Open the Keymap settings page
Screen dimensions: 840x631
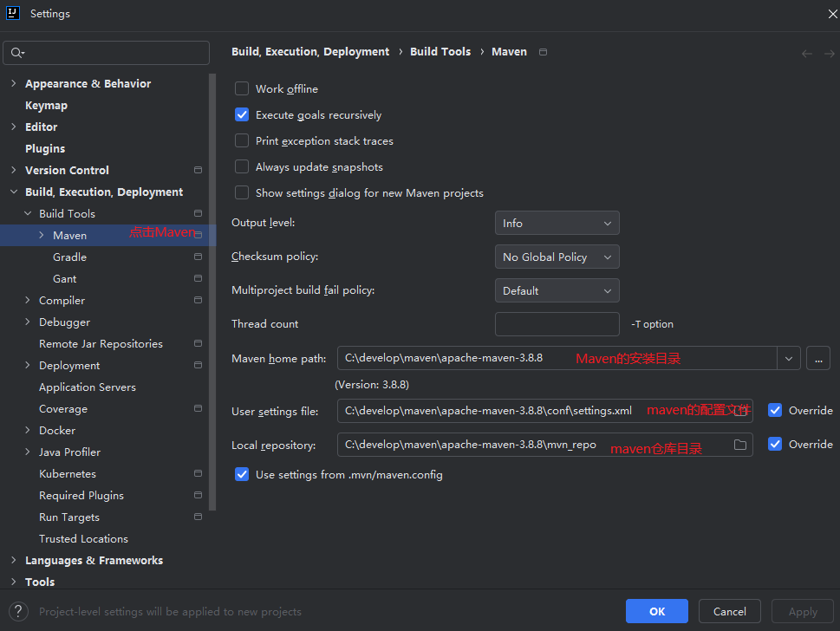[x=46, y=106]
